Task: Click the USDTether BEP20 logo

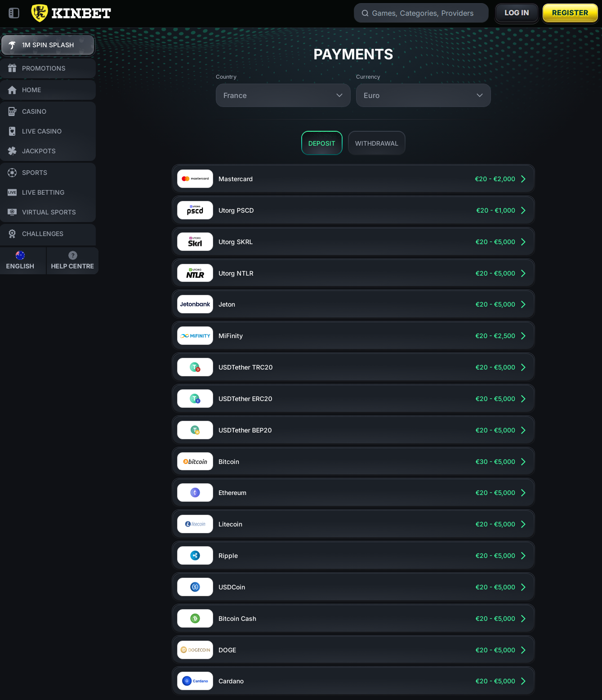Action: click(195, 430)
